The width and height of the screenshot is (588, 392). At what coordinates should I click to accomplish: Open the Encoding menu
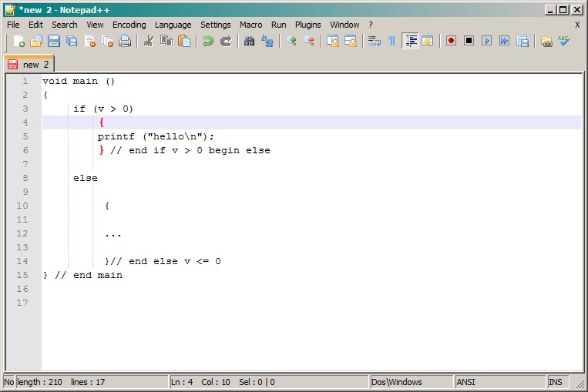coord(129,25)
